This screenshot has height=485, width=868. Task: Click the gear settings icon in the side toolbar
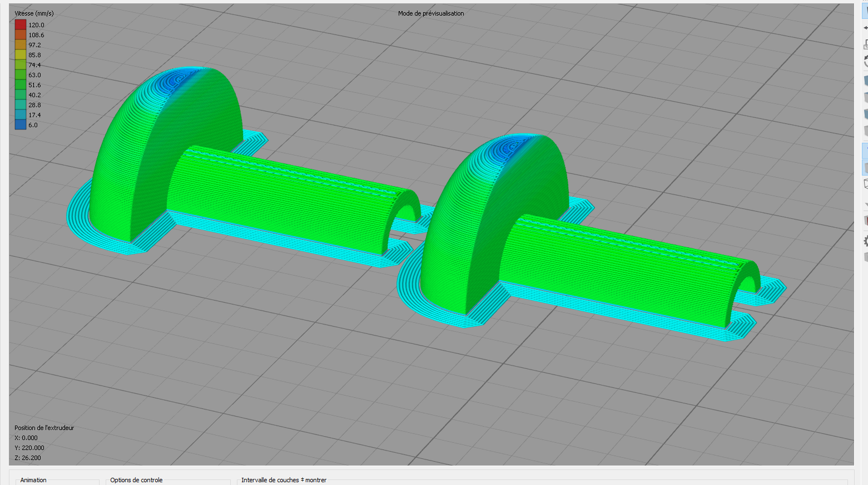point(865,241)
